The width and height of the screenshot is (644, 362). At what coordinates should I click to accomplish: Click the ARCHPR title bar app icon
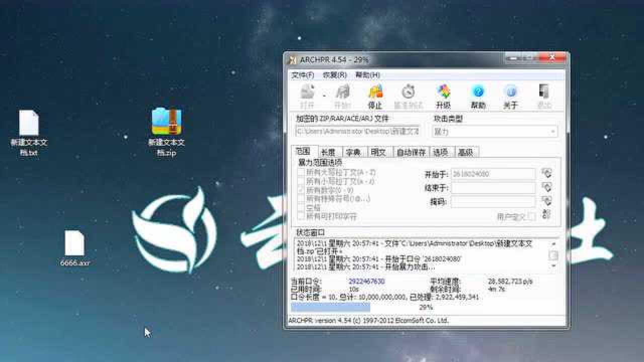click(x=292, y=60)
